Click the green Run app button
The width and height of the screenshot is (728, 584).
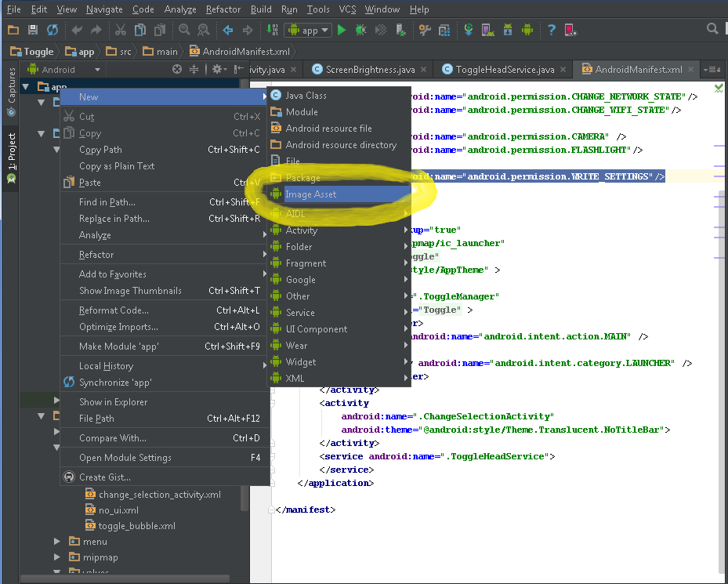tap(342, 30)
